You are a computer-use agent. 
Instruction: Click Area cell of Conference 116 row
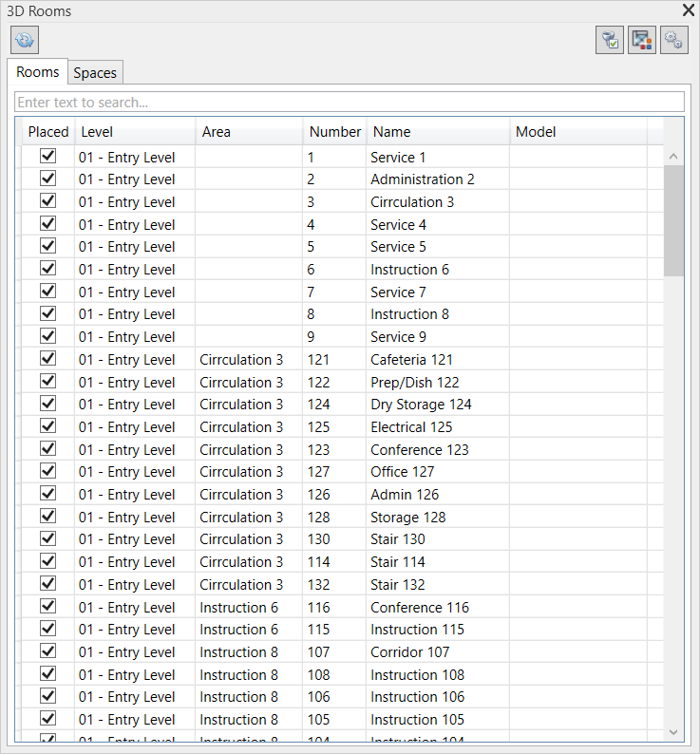pyautogui.click(x=249, y=608)
